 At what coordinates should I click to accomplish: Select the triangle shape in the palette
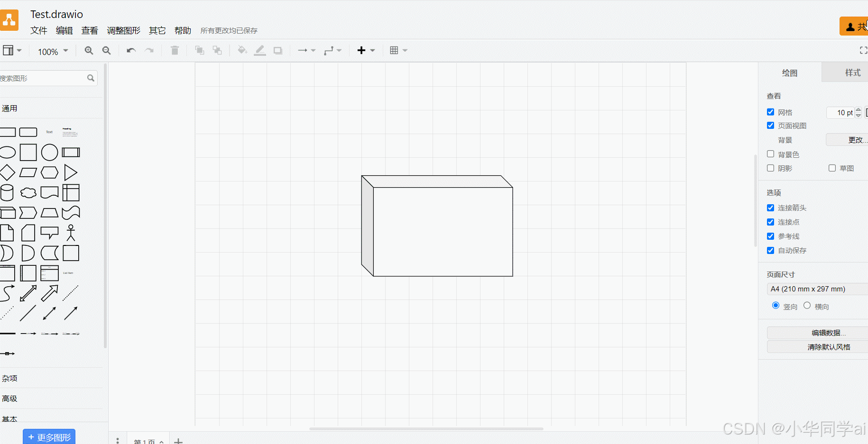tap(71, 172)
